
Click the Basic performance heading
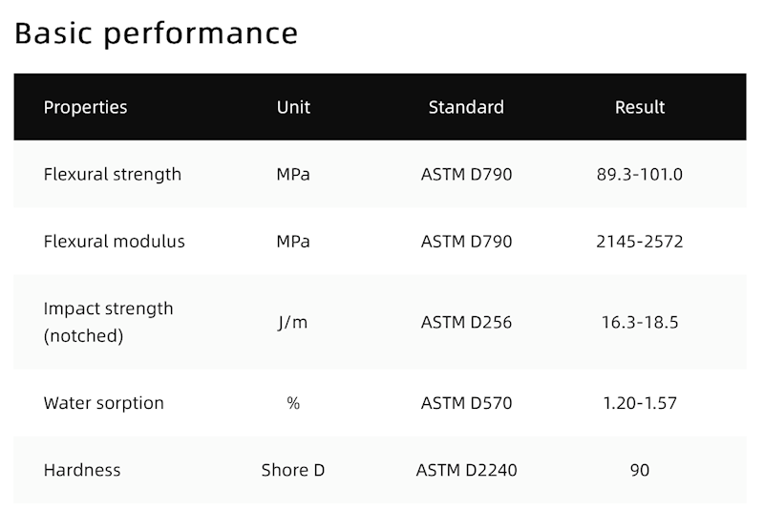156,33
